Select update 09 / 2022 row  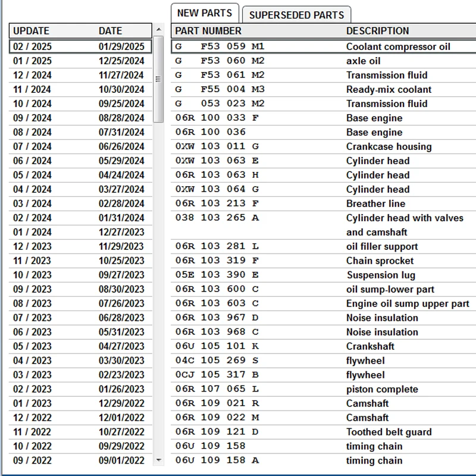point(80,460)
